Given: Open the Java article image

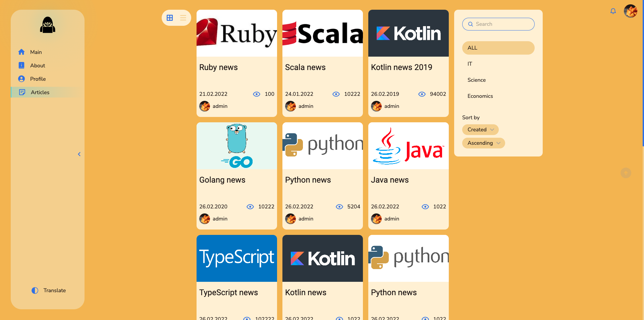Looking at the screenshot, I should click(409, 146).
